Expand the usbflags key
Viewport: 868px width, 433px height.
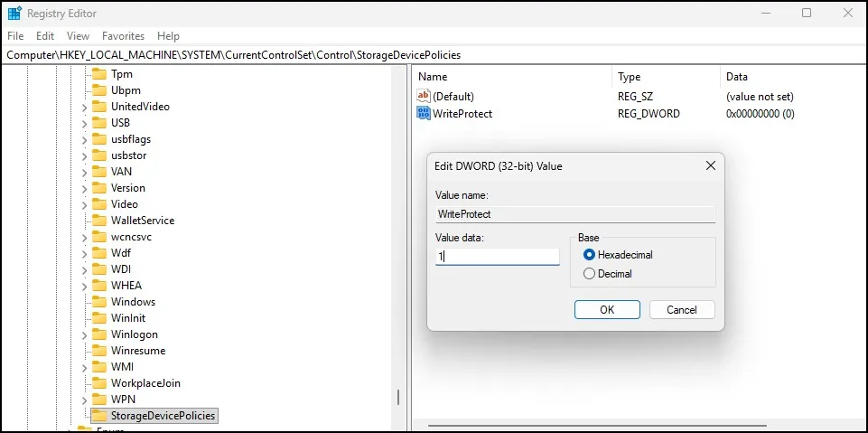(x=84, y=139)
